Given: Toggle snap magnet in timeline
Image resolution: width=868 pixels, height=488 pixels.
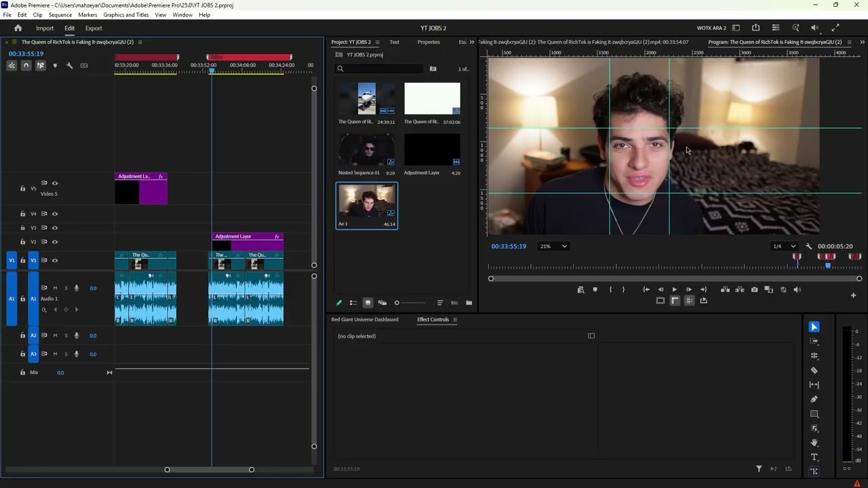Looking at the screenshot, I should [x=26, y=66].
